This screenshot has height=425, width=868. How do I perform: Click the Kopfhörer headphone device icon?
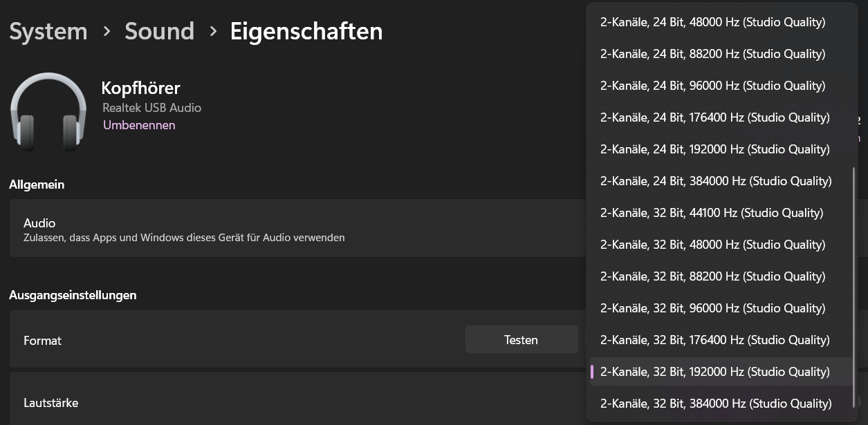click(x=48, y=113)
